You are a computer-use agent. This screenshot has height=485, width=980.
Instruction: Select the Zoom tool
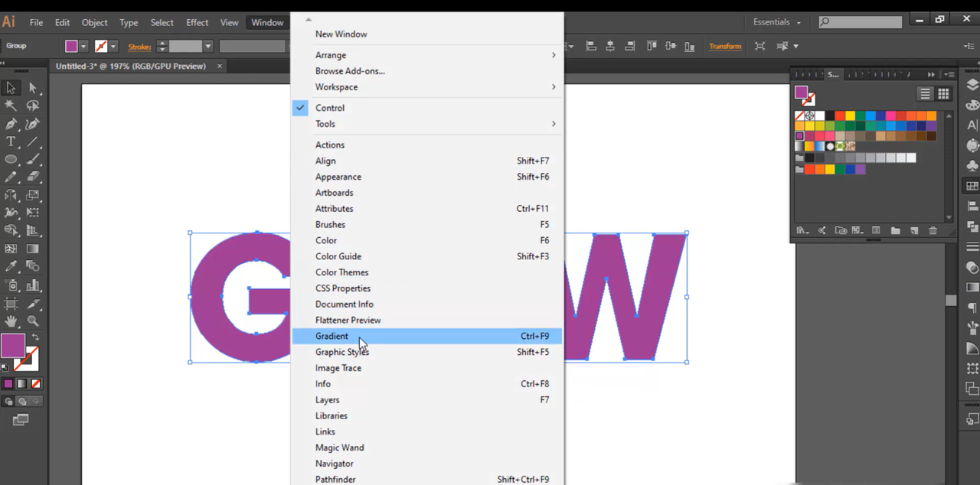(x=33, y=321)
